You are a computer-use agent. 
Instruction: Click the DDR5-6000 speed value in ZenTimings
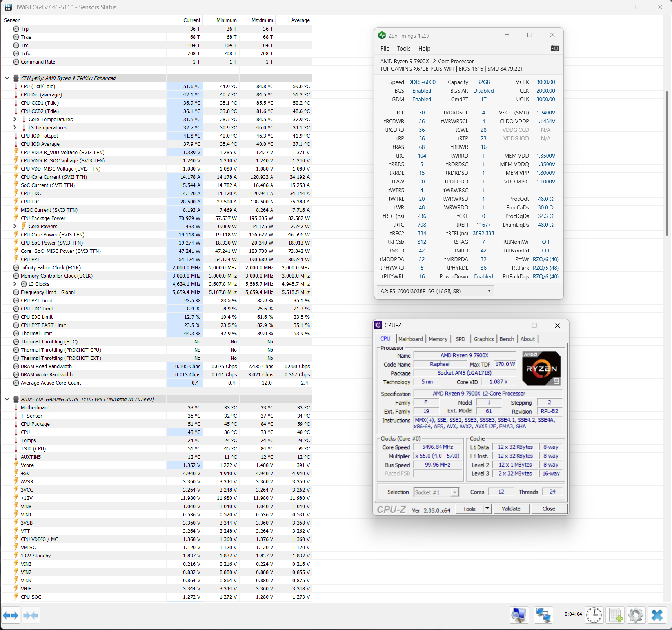point(422,82)
